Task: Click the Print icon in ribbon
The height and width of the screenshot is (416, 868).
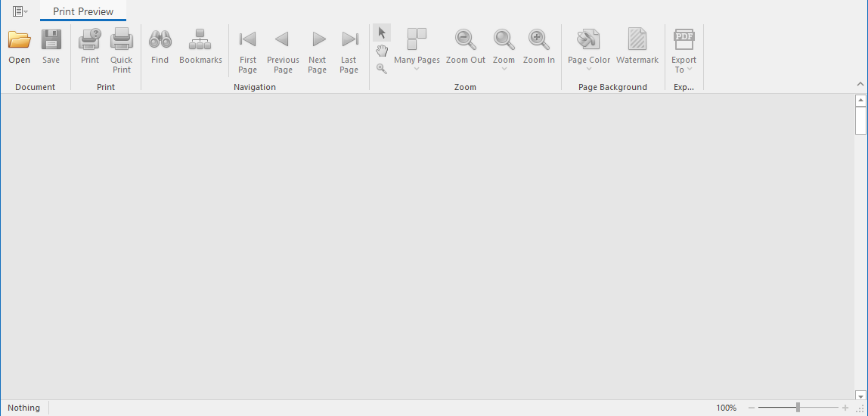Action: point(90,39)
